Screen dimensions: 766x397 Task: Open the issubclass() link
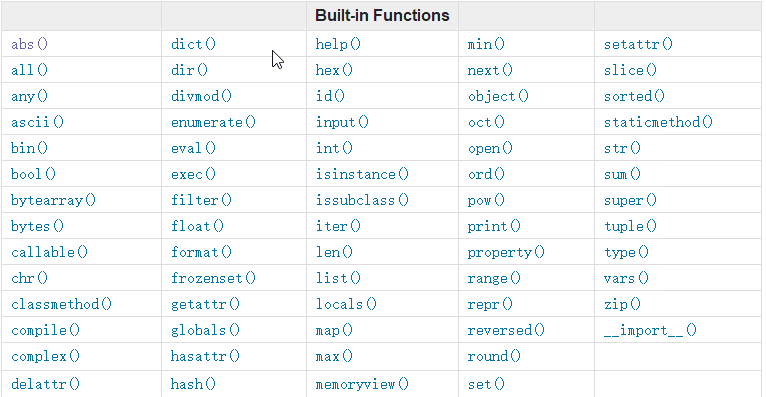click(x=362, y=200)
